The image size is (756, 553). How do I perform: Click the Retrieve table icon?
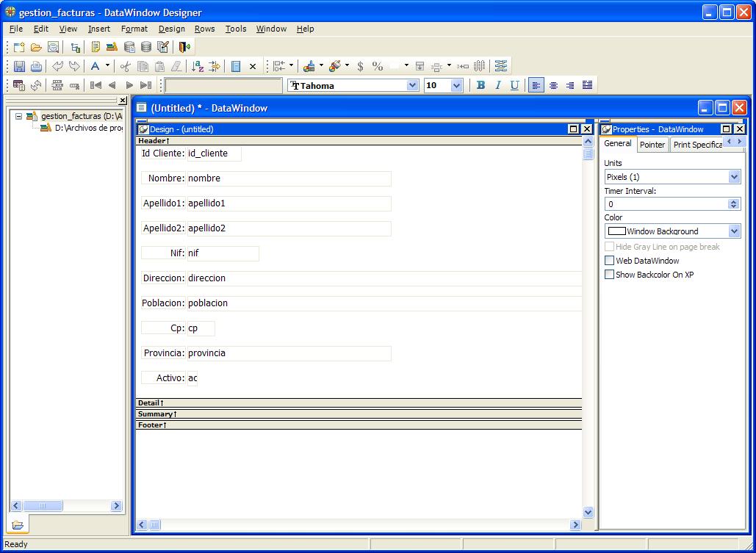pyautogui.click(x=19, y=85)
